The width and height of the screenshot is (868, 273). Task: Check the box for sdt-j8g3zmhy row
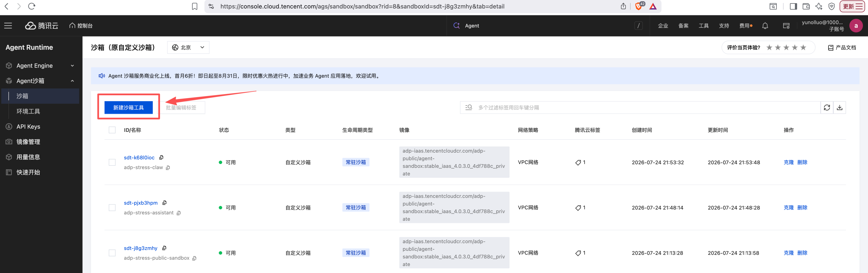tap(112, 253)
